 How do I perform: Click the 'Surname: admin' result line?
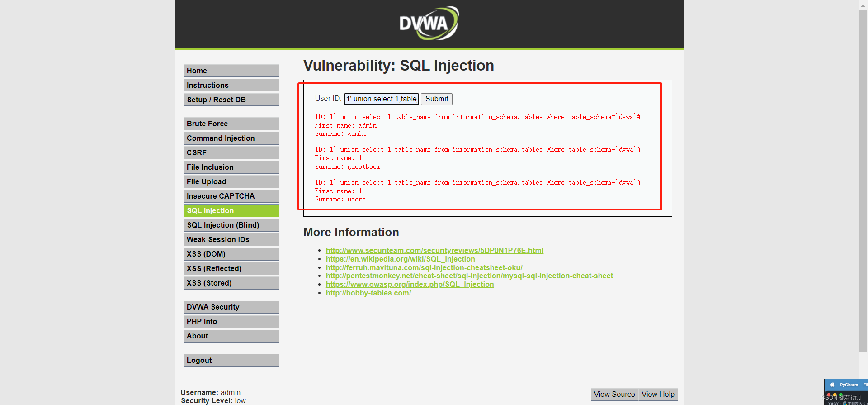coord(340,133)
